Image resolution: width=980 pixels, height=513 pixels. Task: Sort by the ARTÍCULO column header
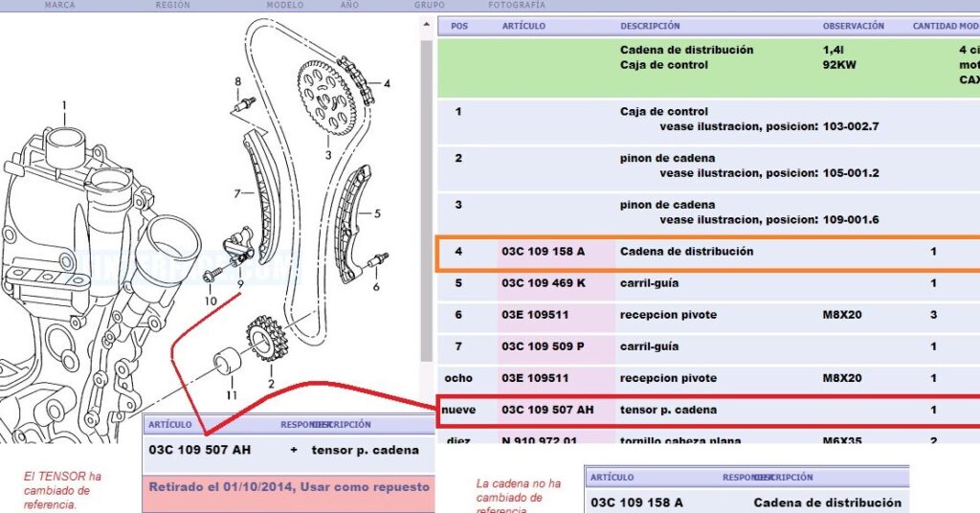tap(523, 26)
